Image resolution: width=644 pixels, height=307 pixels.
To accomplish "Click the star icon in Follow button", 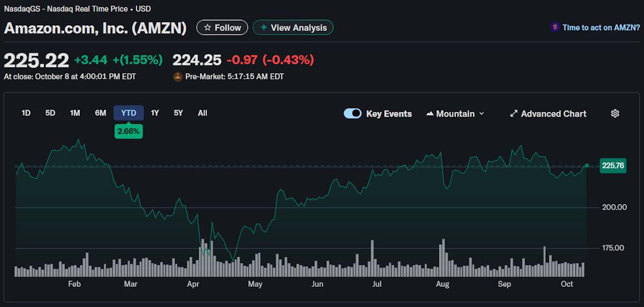I will 208,28.
